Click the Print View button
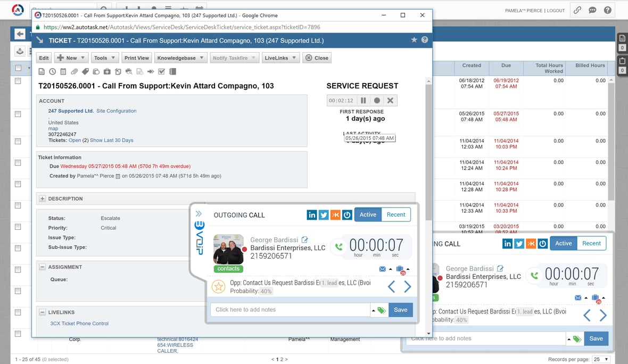This screenshot has width=628, height=364. (x=137, y=58)
